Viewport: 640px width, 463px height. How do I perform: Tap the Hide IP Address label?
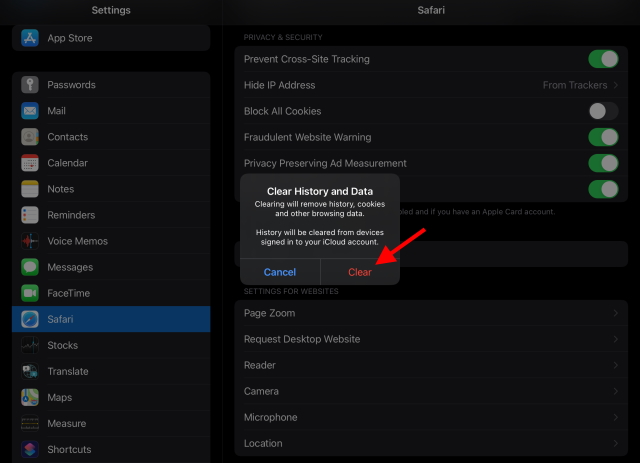click(280, 85)
